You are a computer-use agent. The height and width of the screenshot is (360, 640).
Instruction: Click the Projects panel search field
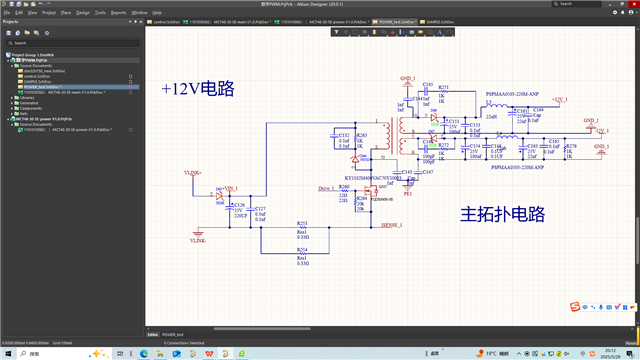click(x=73, y=43)
